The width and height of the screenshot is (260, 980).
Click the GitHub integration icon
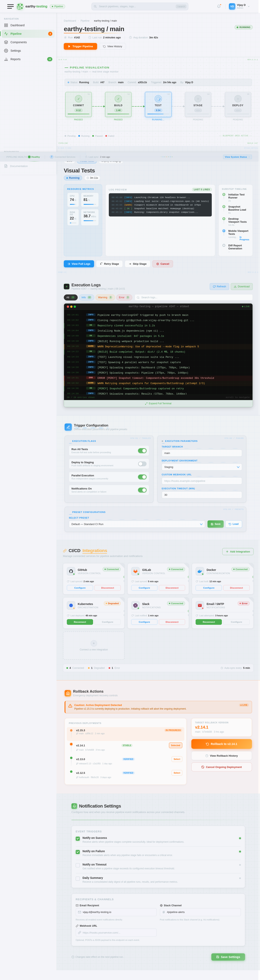tap(71, 571)
